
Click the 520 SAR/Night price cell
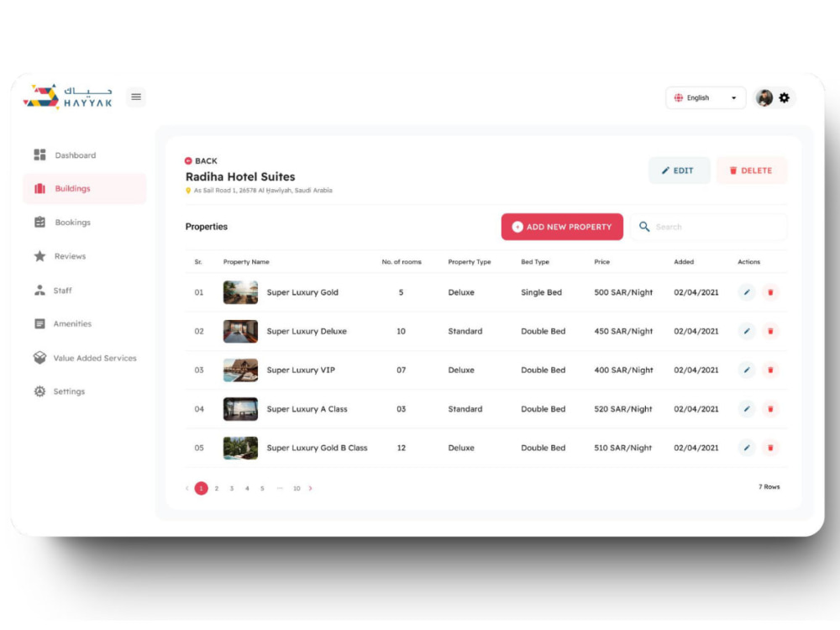pos(623,409)
